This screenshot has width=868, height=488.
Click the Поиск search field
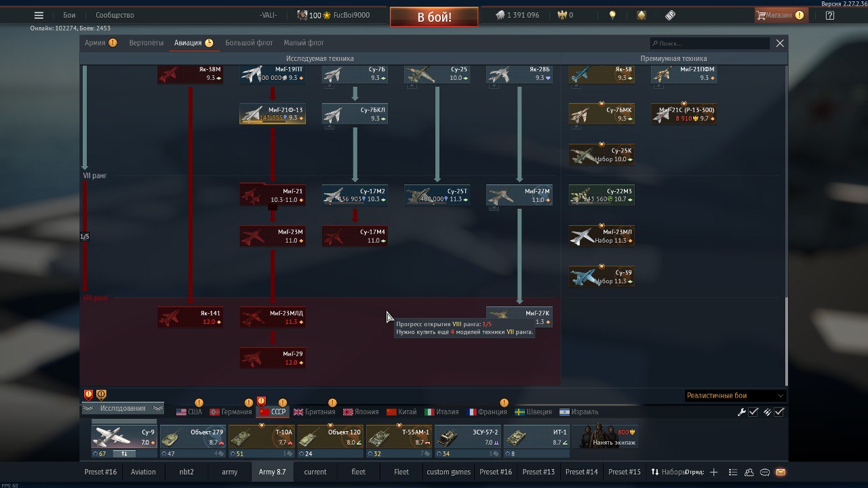(709, 43)
